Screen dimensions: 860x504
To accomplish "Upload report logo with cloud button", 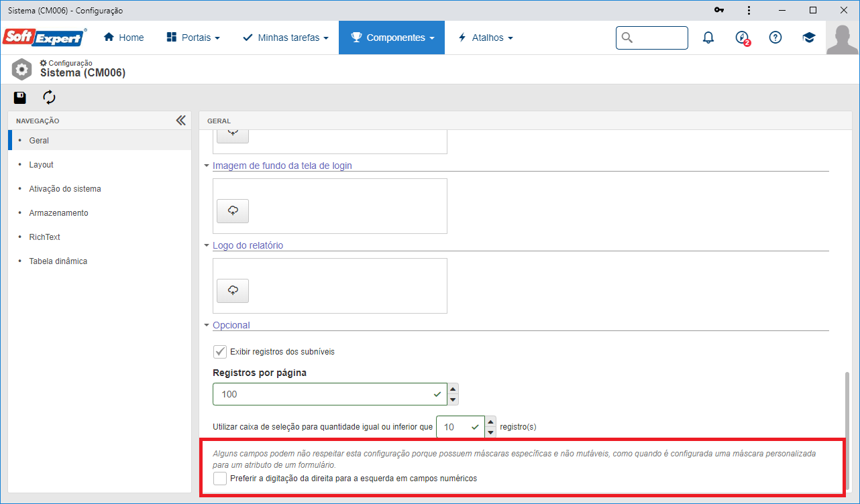I will pos(233,291).
